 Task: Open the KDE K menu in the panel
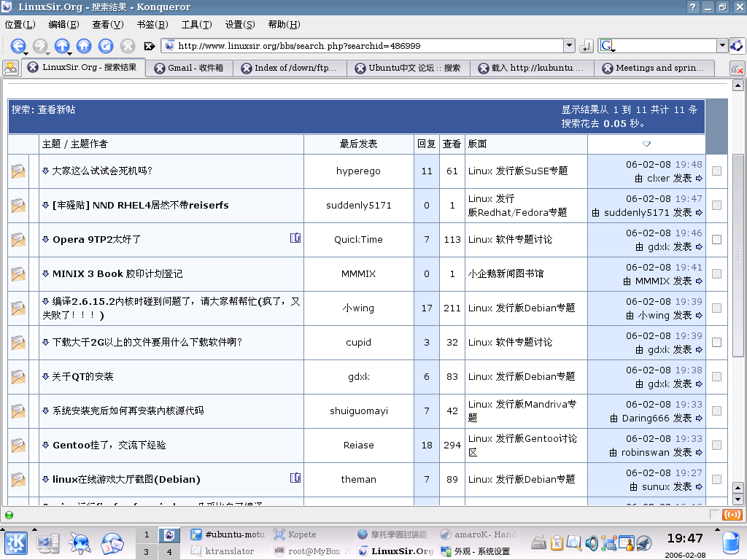click(16, 543)
